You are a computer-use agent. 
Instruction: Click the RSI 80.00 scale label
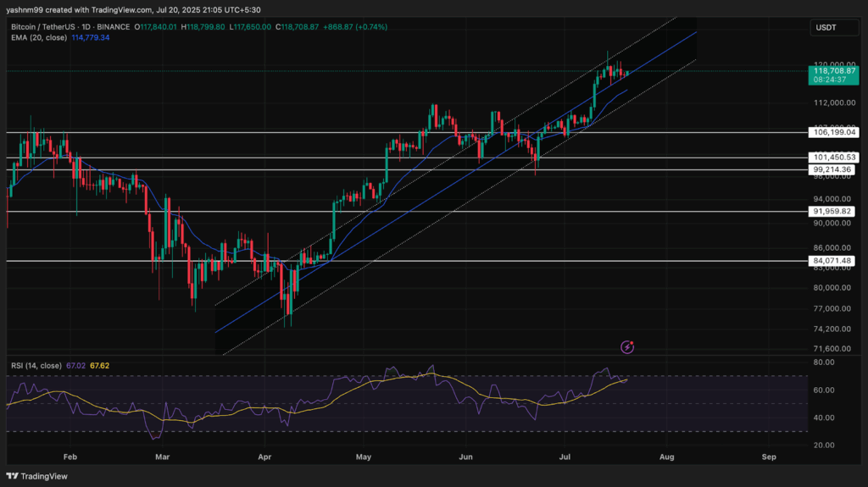coord(824,362)
